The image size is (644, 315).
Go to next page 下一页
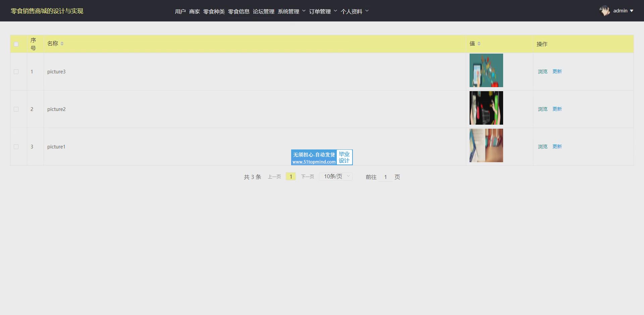(x=308, y=177)
